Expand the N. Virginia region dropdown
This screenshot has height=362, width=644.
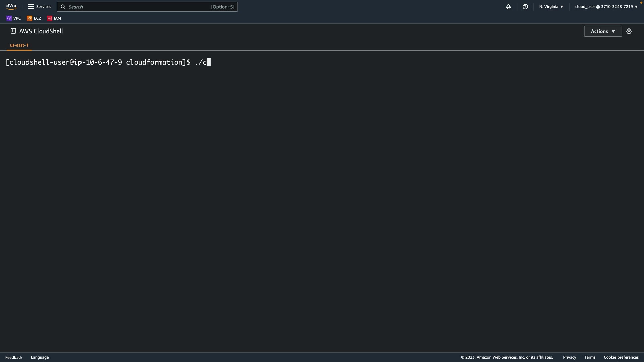tap(551, 7)
